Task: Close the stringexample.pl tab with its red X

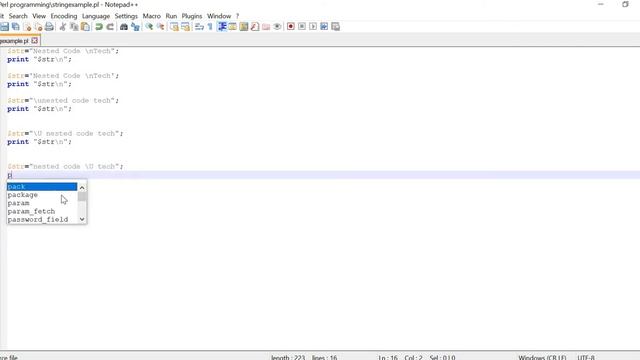Action: (x=35, y=40)
